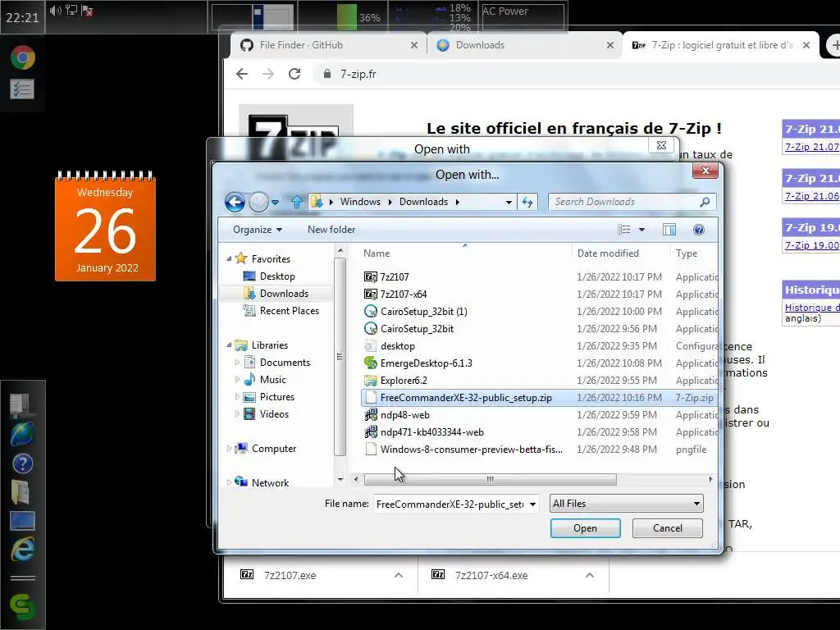Go up one folder level in dialog
The height and width of the screenshot is (630, 840).
pyautogui.click(x=296, y=202)
